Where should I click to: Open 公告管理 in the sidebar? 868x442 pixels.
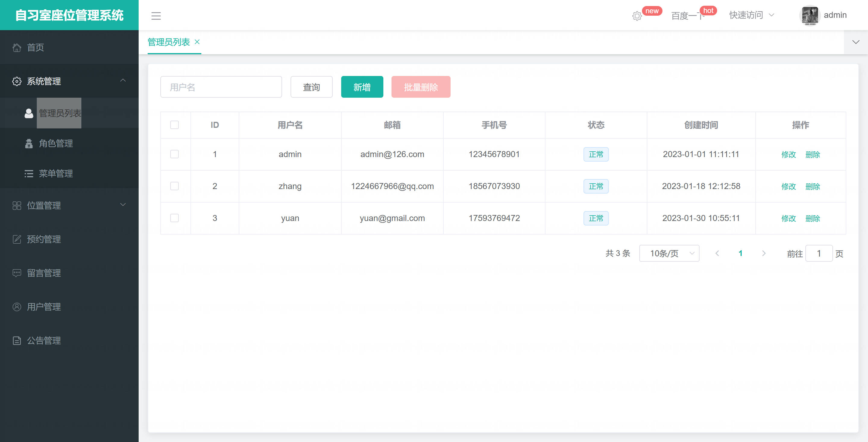(69, 340)
